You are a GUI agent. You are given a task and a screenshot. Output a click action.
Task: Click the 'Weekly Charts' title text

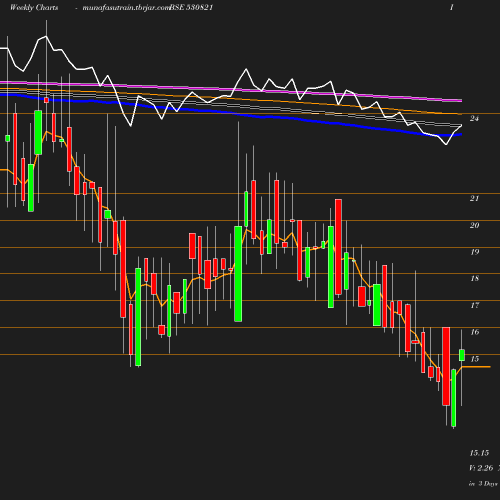coord(34,7)
